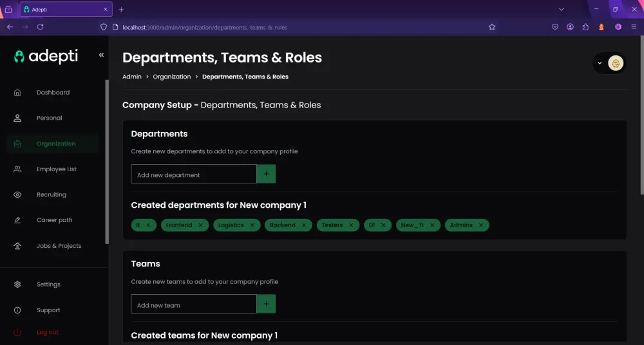Screen dimensions: 644x345
Task: Click the tracking protection shield icon
Action: 104,27
